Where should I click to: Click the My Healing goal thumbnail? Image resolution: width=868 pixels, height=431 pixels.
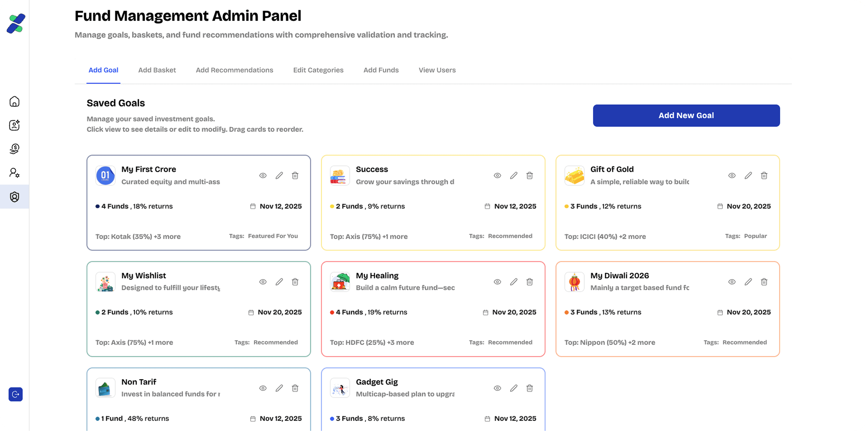click(340, 282)
